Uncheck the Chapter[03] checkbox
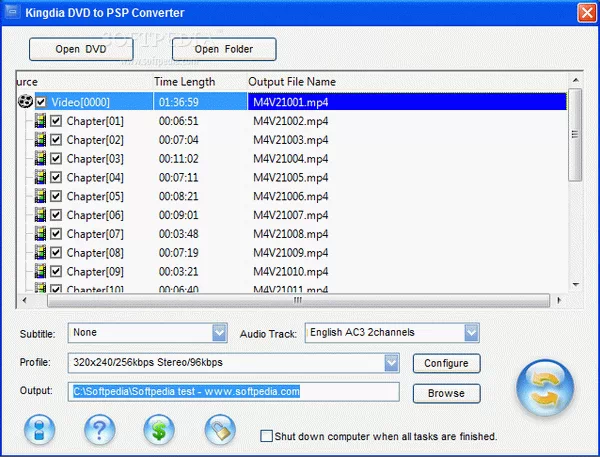The height and width of the screenshot is (457, 600). pyautogui.click(x=56, y=158)
